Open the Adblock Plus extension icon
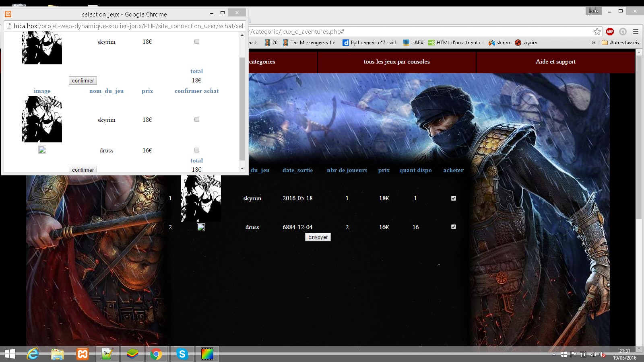The width and height of the screenshot is (644, 362). click(x=610, y=32)
